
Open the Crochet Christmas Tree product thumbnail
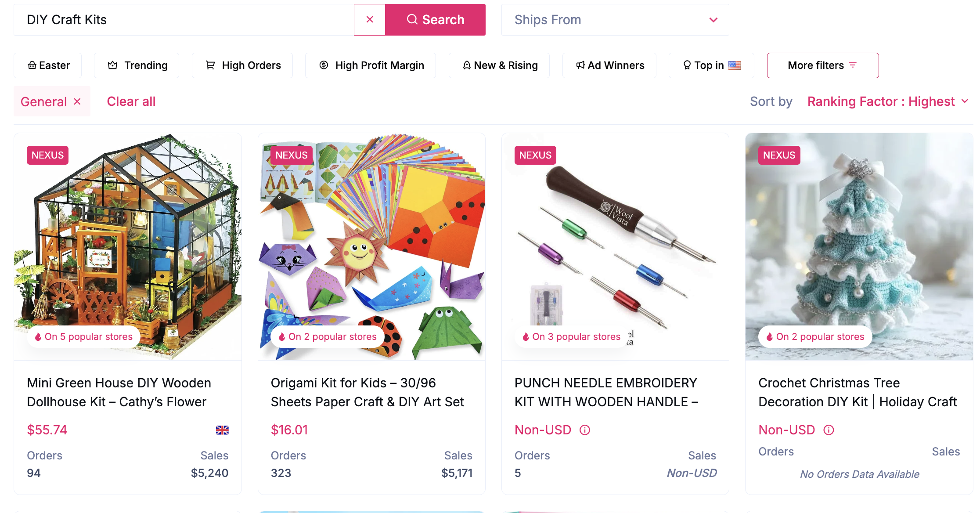(x=858, y=246)
